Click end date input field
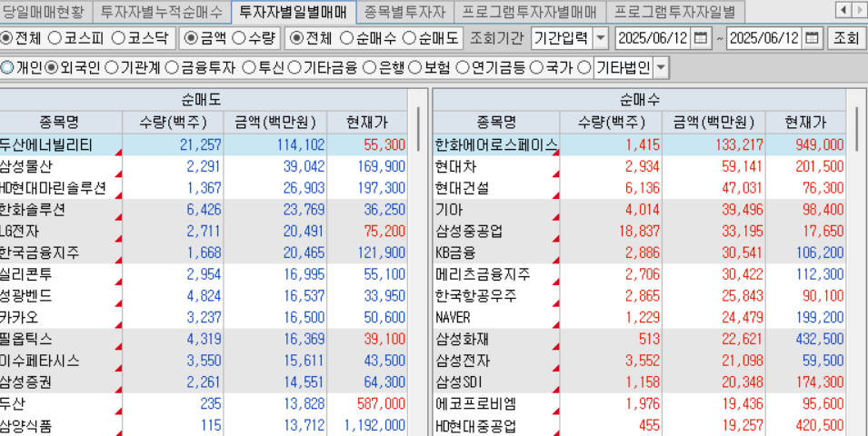This screenshot has height=436, width=868. tap(764, 38)
